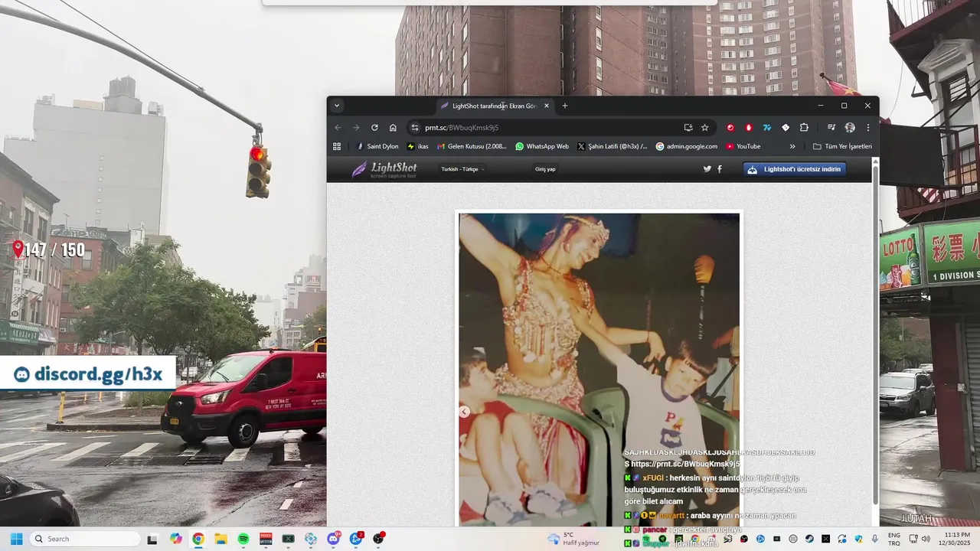
Task: Open LightShot's Facebook icon
Action: [x=720, y=169]
